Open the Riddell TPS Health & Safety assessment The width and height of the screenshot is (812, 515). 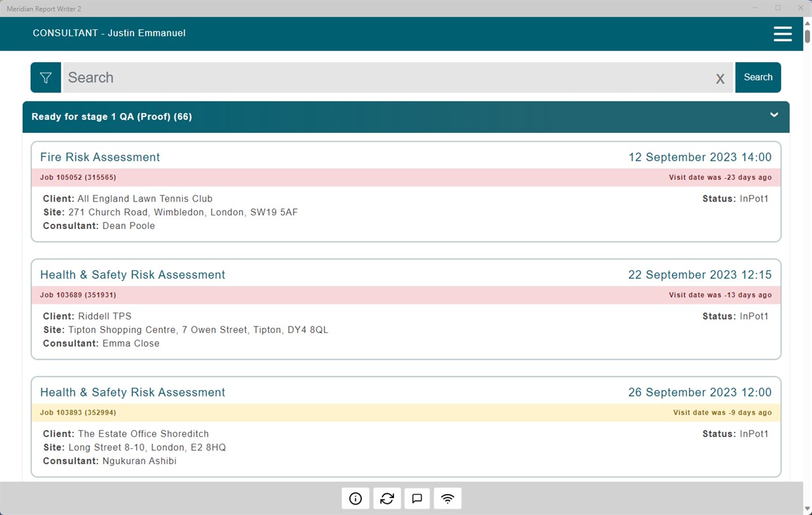132,275
